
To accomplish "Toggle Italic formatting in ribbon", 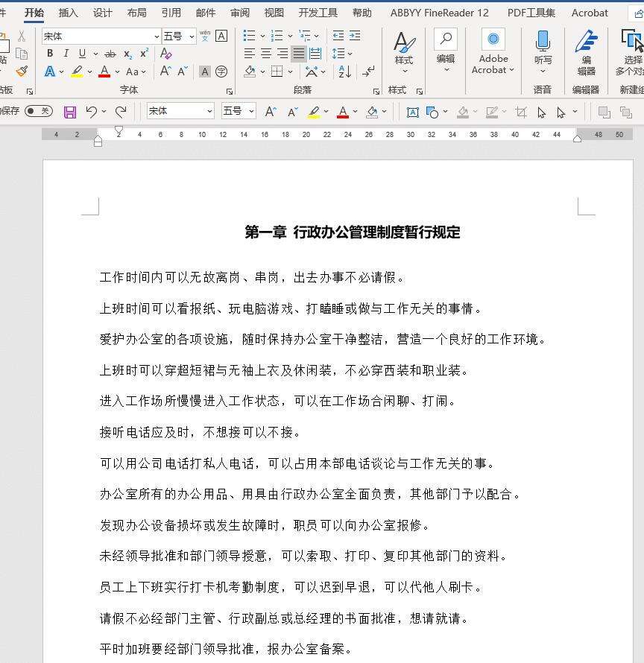I will 66,54.
